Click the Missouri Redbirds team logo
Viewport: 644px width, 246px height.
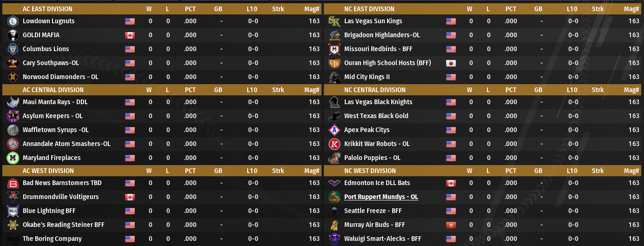click(334, 49)
